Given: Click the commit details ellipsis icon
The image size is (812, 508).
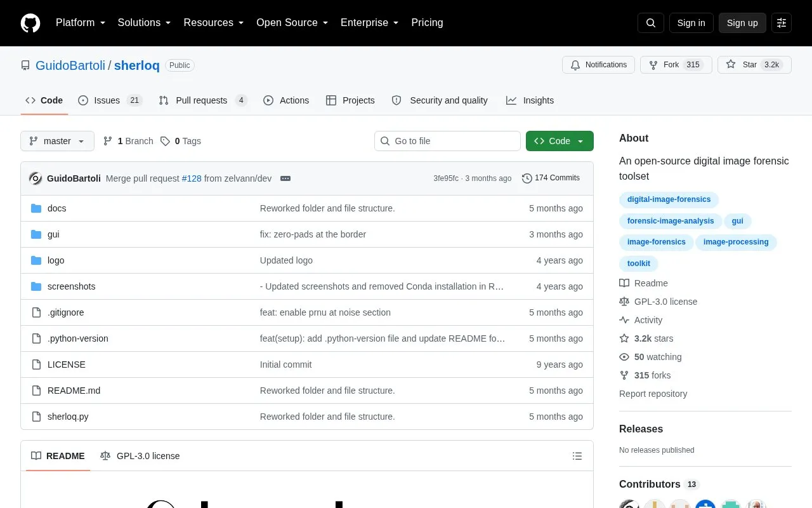Looking at the screenshot, I should tap(285, 178).
